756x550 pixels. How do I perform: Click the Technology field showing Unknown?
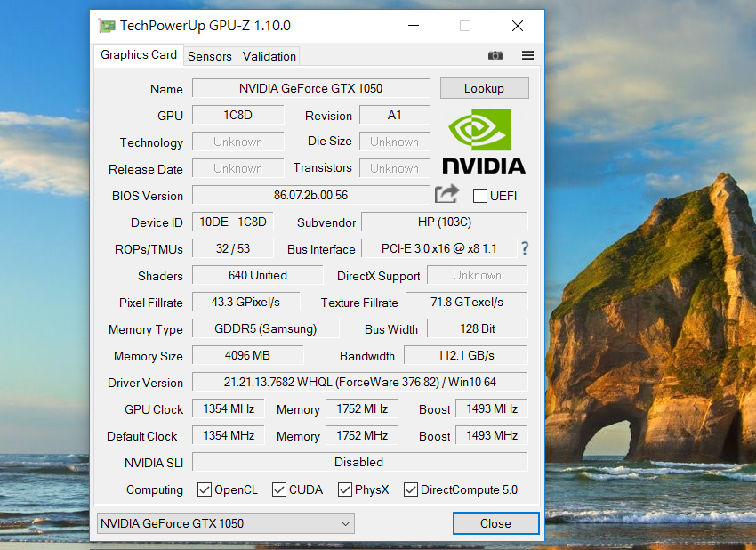pyautogui.click(x=237, y=142)
